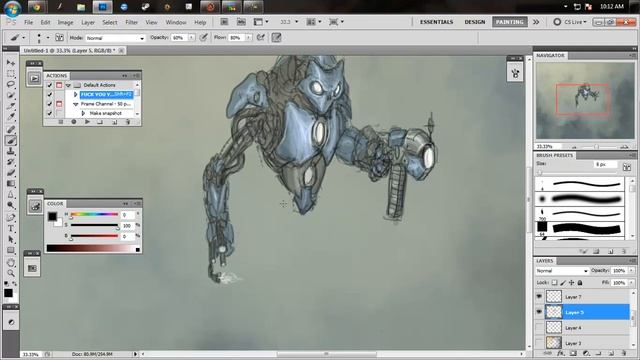Hide Layer 7 visibility eye
The image size is (640, 360).
pyautogui.click(x=539, y=297)
